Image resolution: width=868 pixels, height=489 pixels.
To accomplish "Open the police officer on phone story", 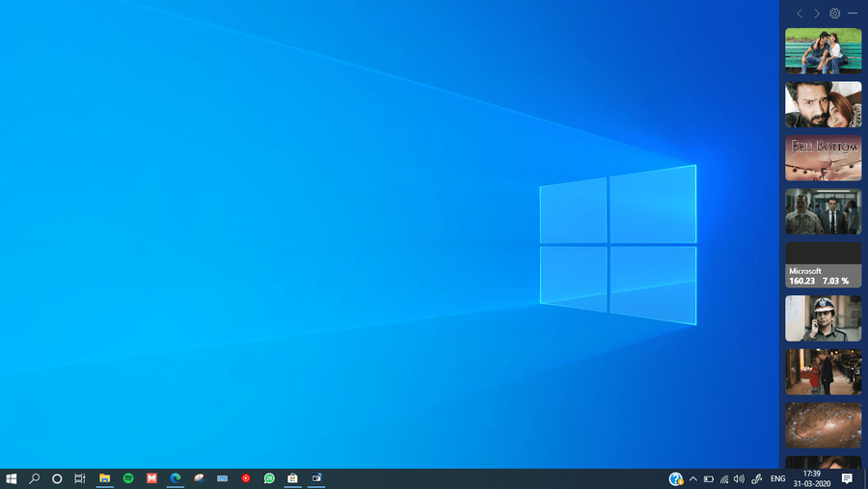I will pyautogui.click(x=823, y=318).
